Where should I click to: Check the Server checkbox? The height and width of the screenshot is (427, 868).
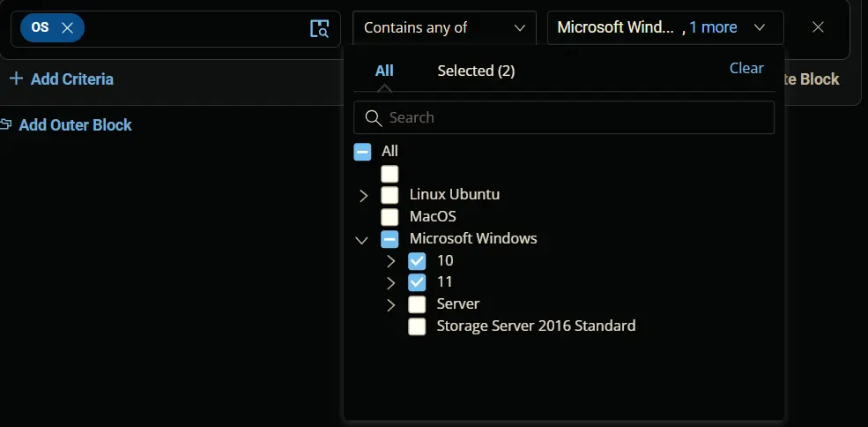pos(417,304)
